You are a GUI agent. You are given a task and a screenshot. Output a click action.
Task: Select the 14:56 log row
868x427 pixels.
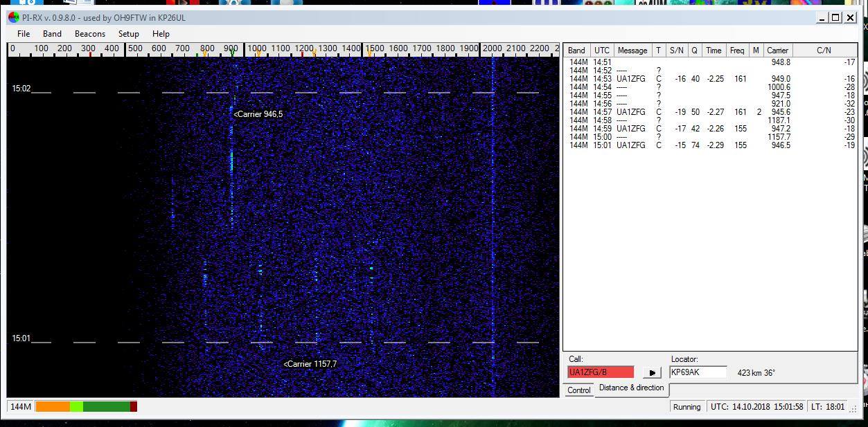pyautogui.click(x=711, y=104)
